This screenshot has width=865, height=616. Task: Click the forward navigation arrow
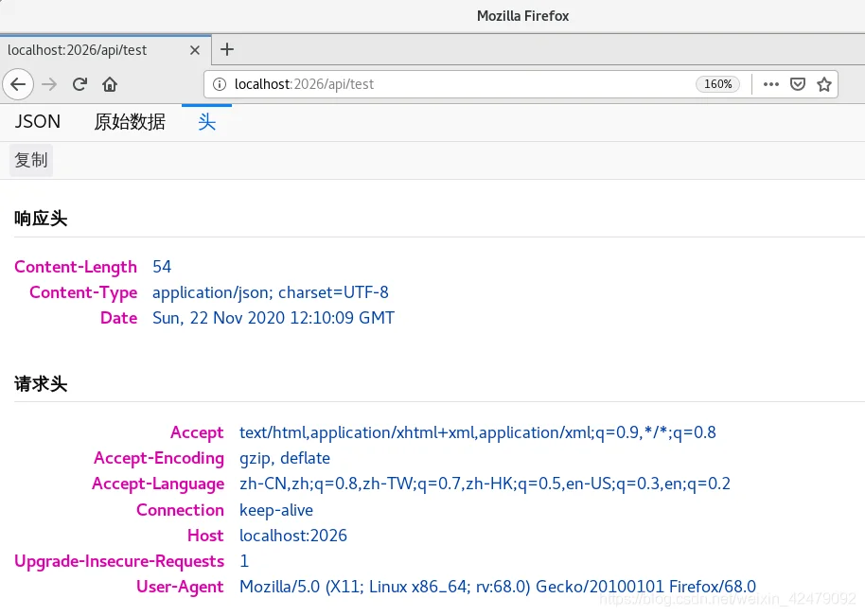49,84
